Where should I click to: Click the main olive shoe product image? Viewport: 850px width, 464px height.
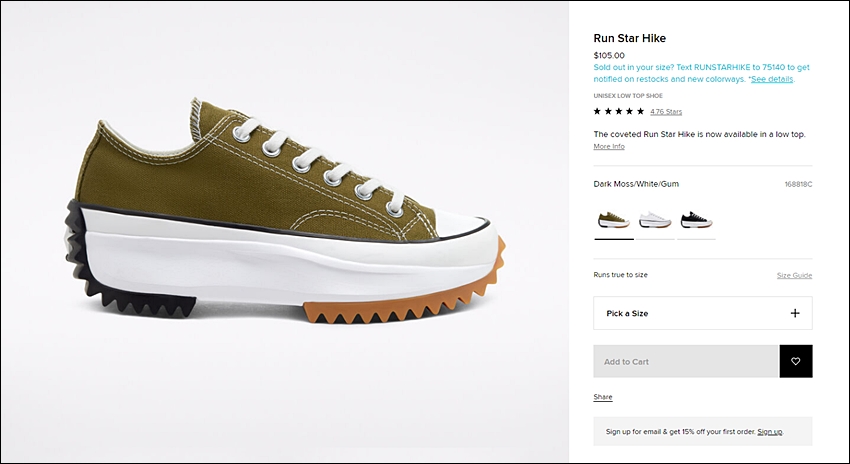click(285, 211)
